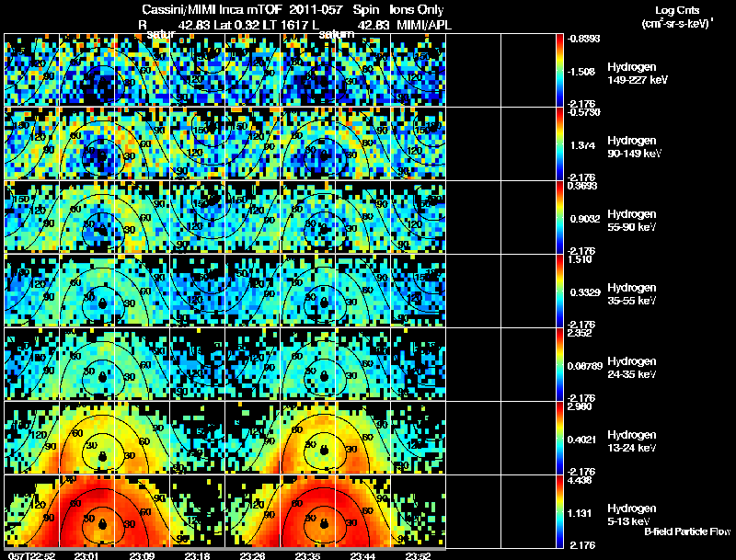Click the B-field Particle Flow caption
Screen dimensions: 736x560
click(x=687, y=531)
